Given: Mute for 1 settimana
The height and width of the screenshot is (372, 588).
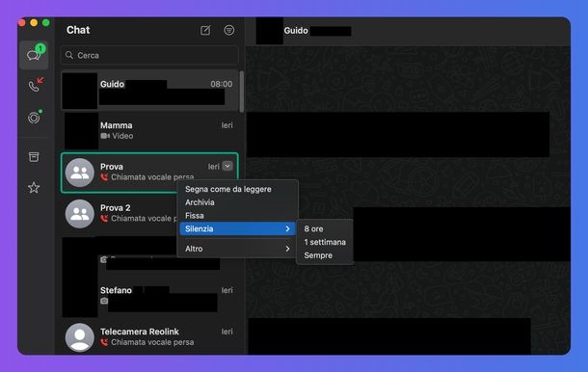Looking at the screenshot, I should coord(325,242).
